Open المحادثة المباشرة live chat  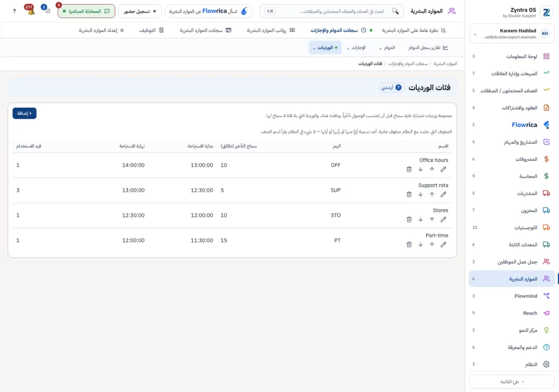86,11
